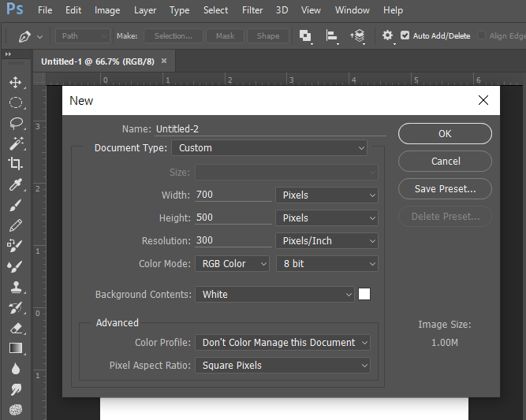The image size is (526, 420).
Task: Select the Pencil tool
Action: [x=16, y=225]
